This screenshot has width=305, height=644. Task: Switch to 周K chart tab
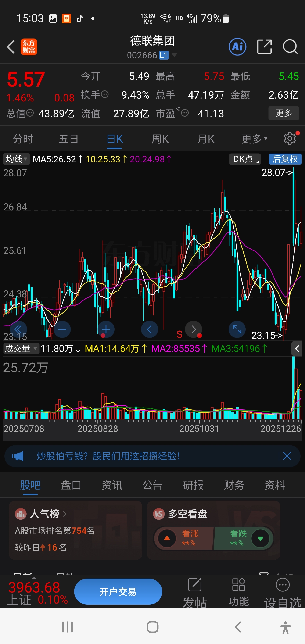(x=160, y=139)
